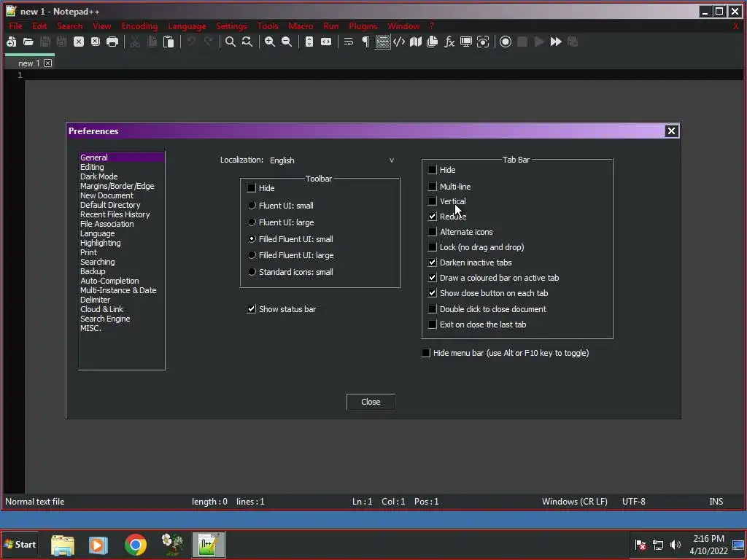Viewport: 747px width, 560px height.
Task: Click the Zoom out icon
Action: pos(286,42)
